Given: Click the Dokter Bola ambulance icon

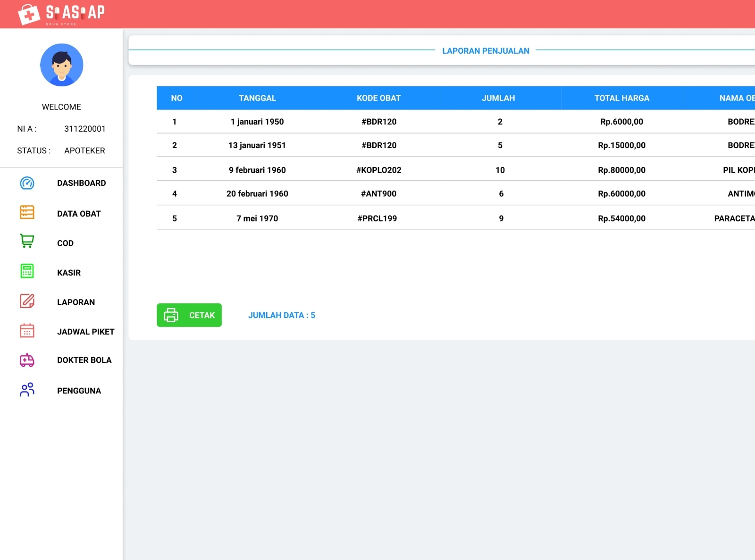Looking at the screenshot, I should point(27,360).
